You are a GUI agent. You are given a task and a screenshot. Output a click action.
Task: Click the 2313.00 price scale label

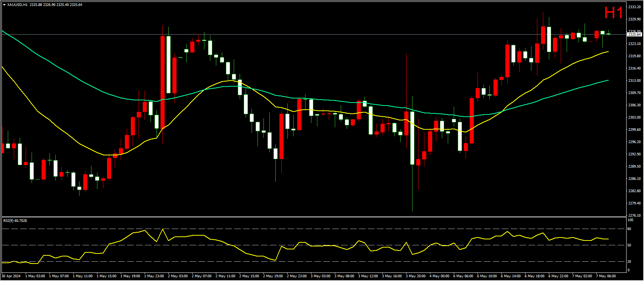pos(634,81)
